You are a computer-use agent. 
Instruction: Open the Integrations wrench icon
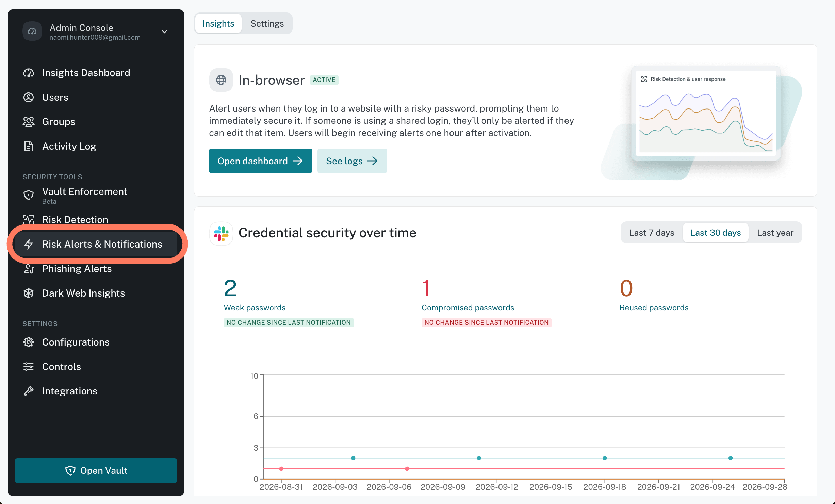(29, 391)
